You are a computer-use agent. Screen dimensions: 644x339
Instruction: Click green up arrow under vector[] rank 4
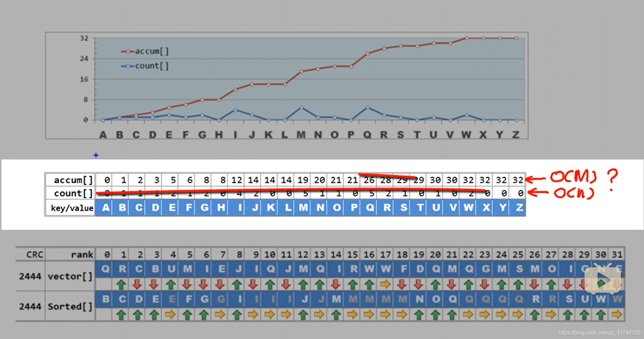pyautogui.click(x=171, y=285)
